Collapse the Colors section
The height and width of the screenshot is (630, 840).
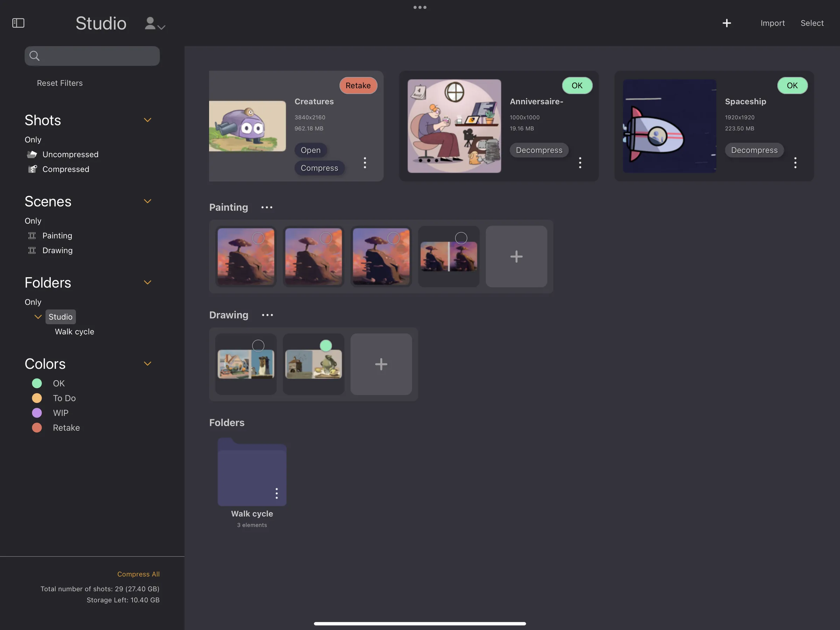147,363
